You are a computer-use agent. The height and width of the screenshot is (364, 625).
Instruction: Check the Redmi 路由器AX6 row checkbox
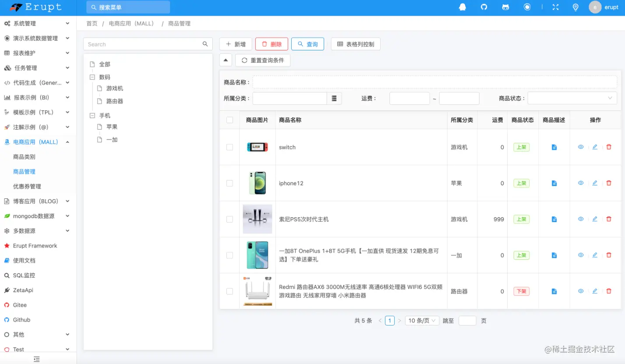coord(230,291)
